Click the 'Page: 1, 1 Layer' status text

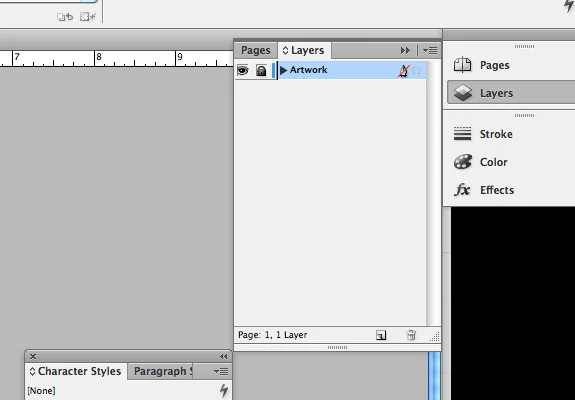coord(272,335)
